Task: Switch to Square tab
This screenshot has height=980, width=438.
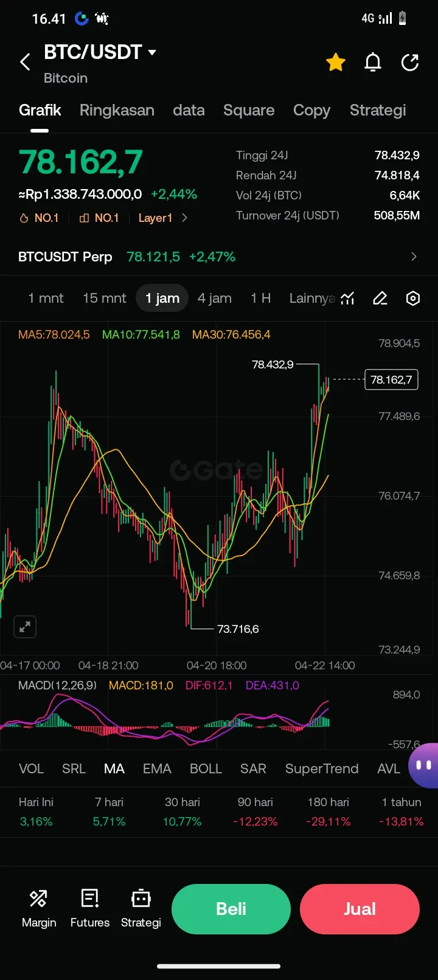Action: [249, 110]
